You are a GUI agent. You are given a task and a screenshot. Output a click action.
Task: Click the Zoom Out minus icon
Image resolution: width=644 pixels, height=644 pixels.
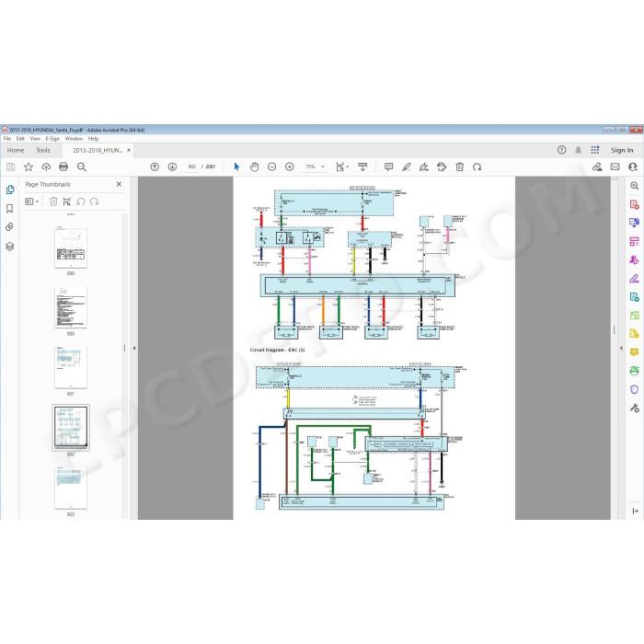272,167
